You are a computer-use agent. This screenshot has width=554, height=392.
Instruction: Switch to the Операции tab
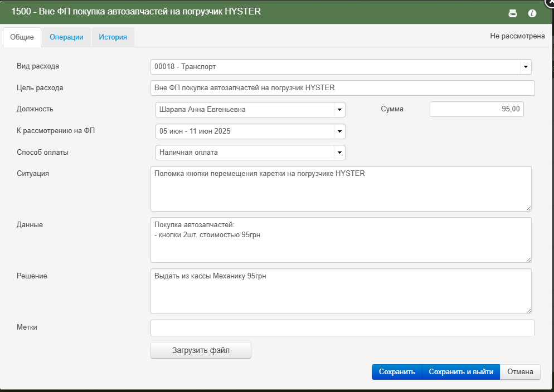[x=66, y=37]
